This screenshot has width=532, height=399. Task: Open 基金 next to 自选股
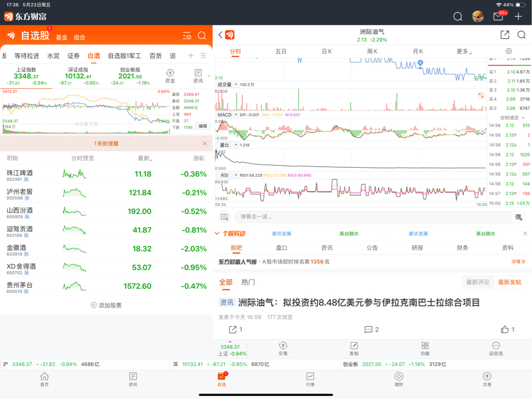click(61, 37)
